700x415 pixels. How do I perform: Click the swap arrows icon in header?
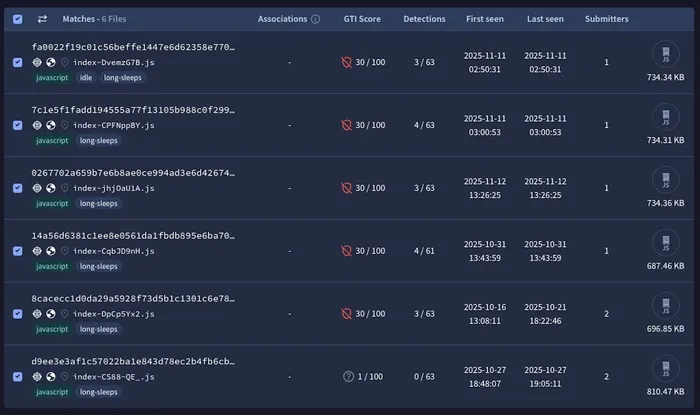[42, 19]
